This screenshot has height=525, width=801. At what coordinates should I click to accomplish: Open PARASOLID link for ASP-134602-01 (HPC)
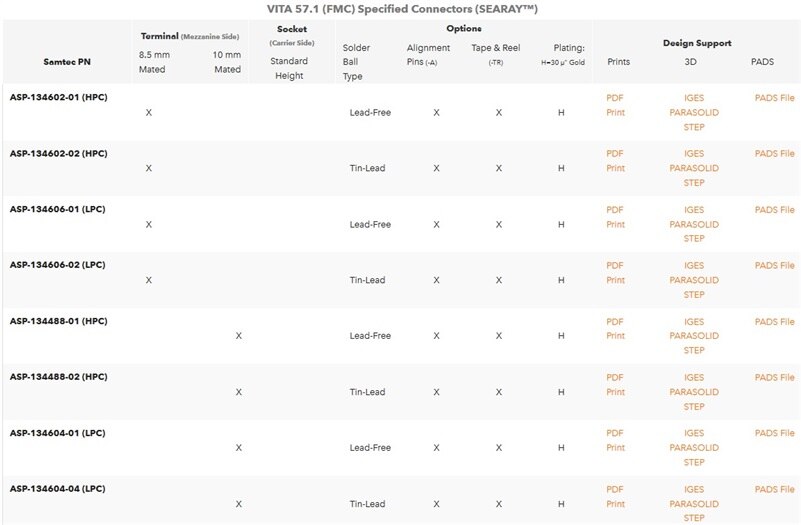coord(694,112)
